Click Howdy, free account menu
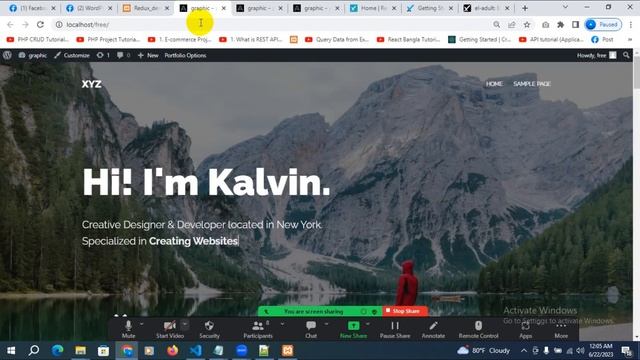Image resolution: width=640 pixels, height=360 pixels. click(x=596, y=55)
